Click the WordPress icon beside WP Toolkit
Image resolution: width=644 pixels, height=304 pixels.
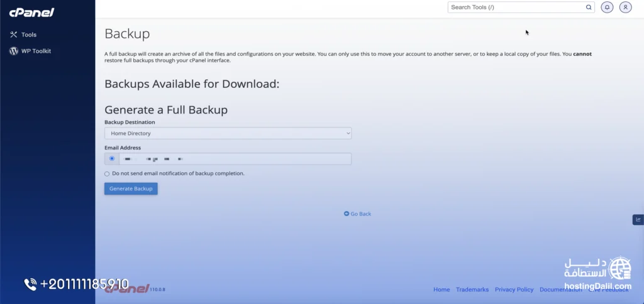tap(14, 52)
